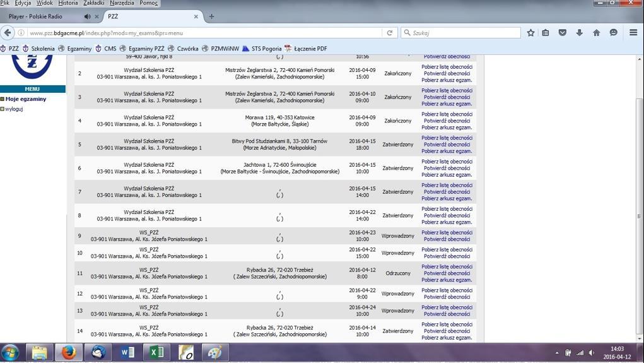
Task: Open File Explorer from the taskbar
Action: pyautogui.click(x=40, y=353)
